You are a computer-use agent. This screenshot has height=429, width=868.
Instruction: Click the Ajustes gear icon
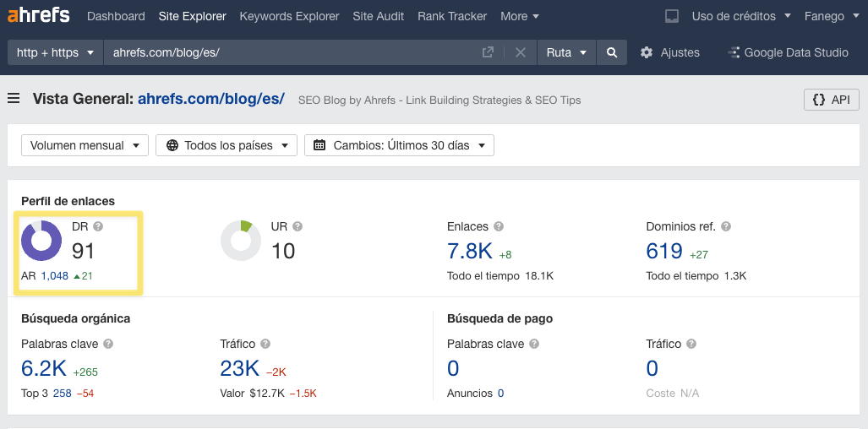pyautogui.click(x=647, y=52)
